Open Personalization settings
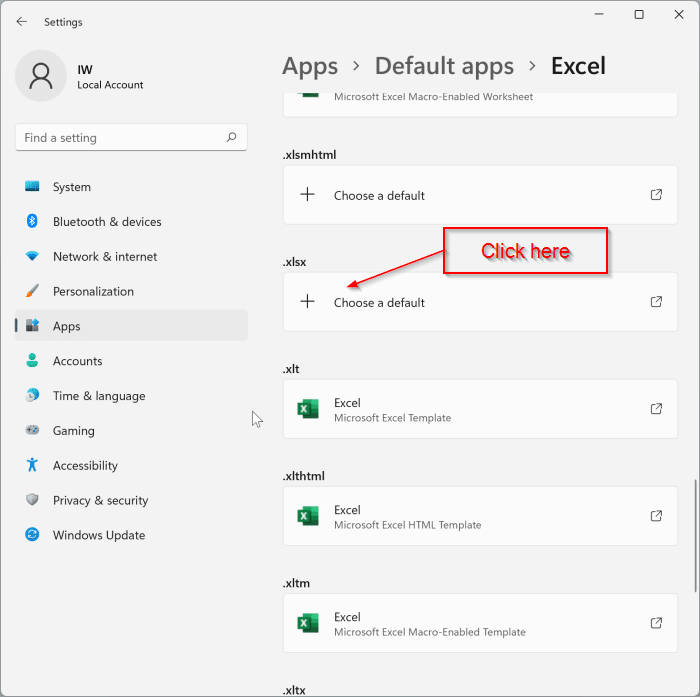The image size is (700, 697). point(131,291)
